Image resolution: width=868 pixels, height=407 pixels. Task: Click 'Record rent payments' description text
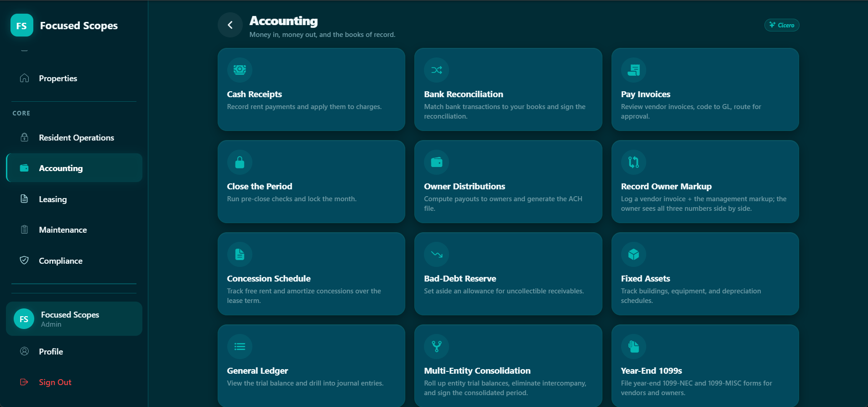pyautogui.click(x=304, y=107)
